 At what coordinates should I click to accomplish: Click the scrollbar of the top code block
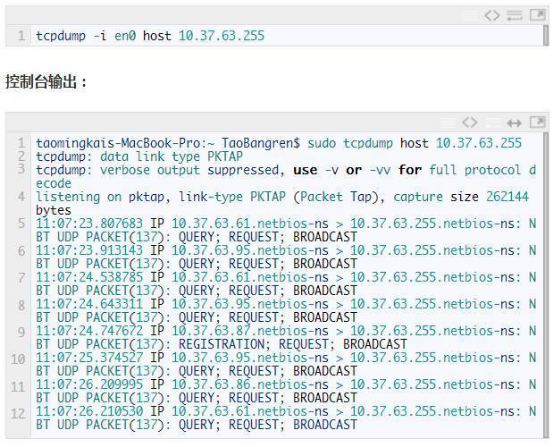(546, 35)
